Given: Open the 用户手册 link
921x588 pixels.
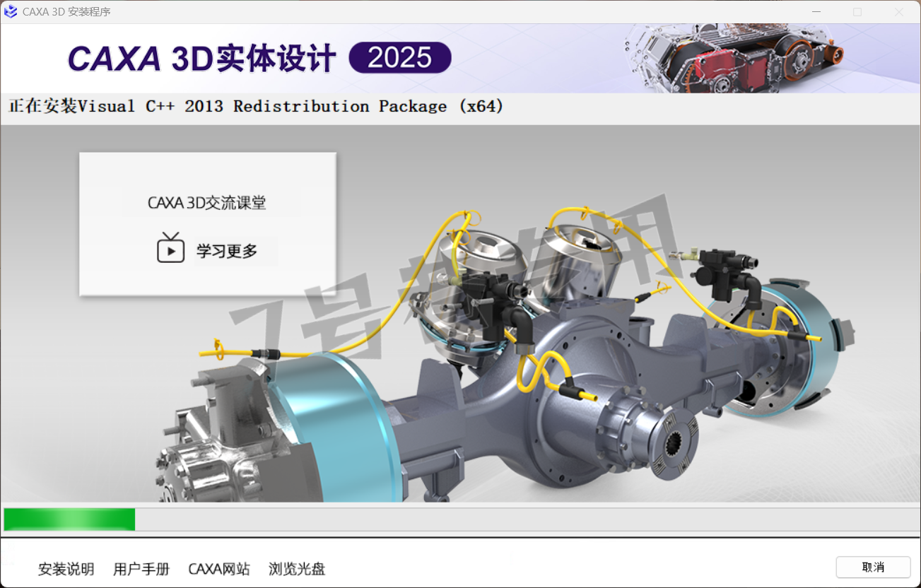Looking at the screenshot, I should 141,569.
